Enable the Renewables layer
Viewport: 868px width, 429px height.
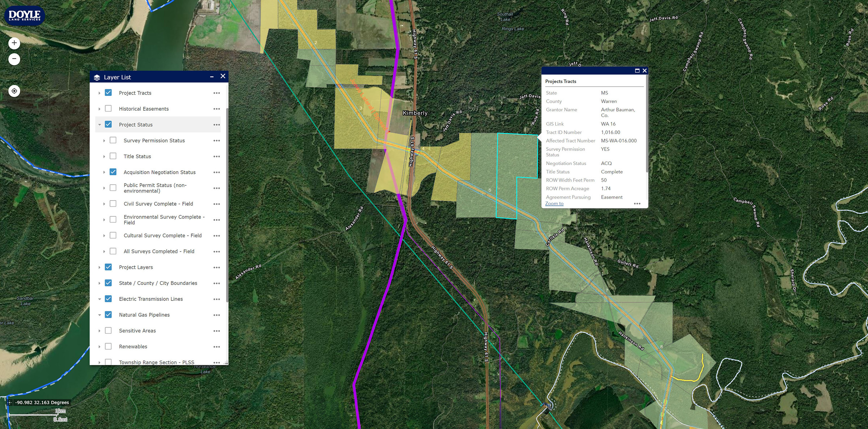pyautogui.click(x=108, y=346)
